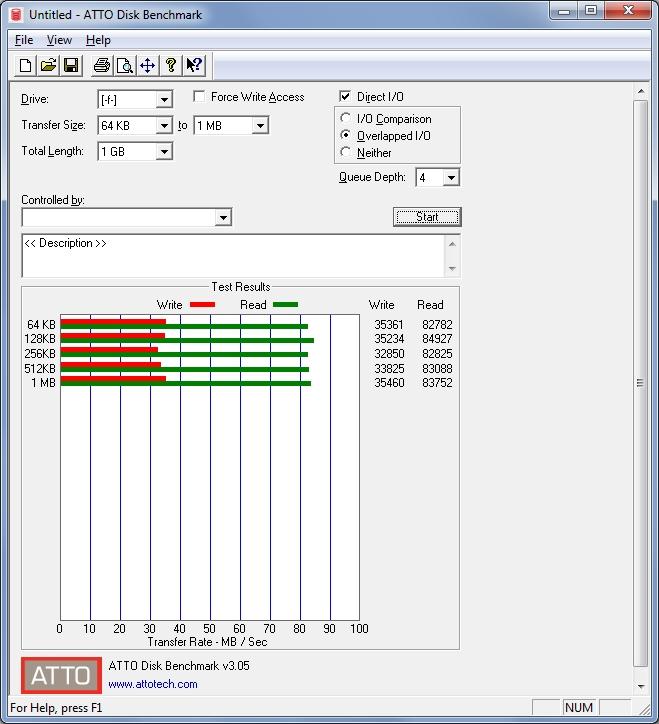
Task: Open Print Preview from the toolbar
Action: click(125, 65)
